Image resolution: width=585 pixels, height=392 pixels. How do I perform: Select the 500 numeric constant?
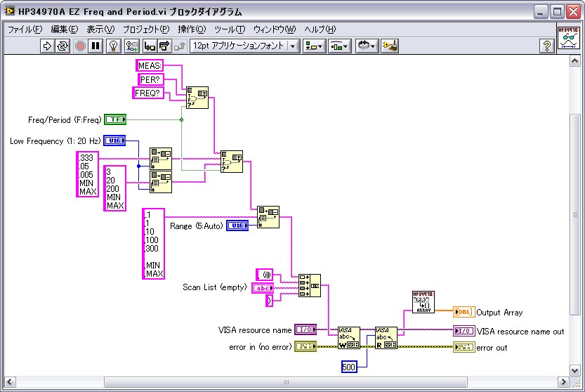tap(349, 367)
